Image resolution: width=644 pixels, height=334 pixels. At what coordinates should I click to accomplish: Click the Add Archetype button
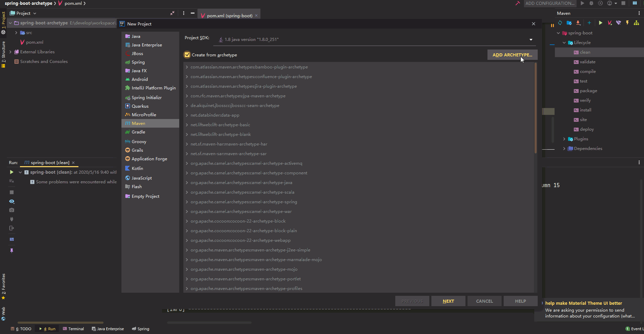click(x=512, y=55)
